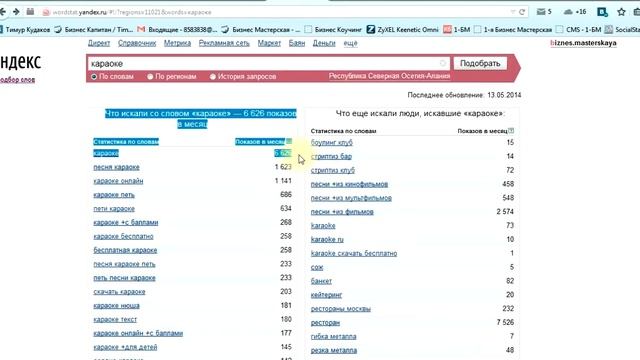
Task: Open the ZyXEL Keenetic Omni bookmark
Action: (x=402, y=29)
